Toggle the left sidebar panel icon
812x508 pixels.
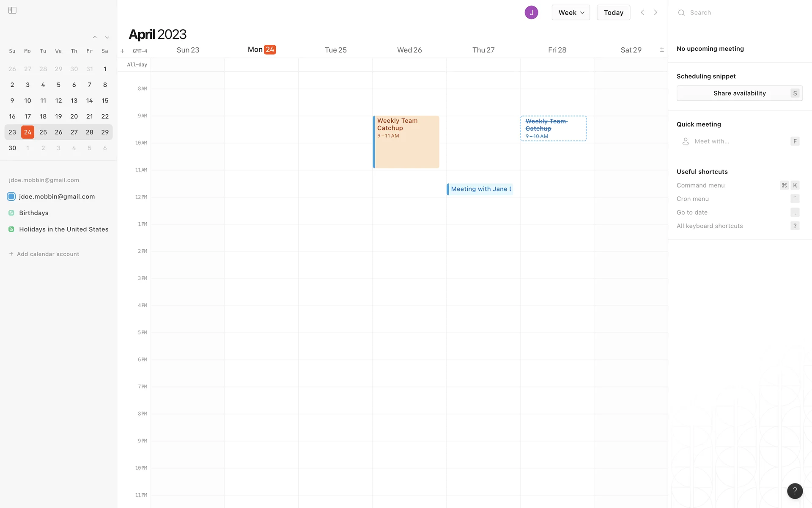point(12,10)
